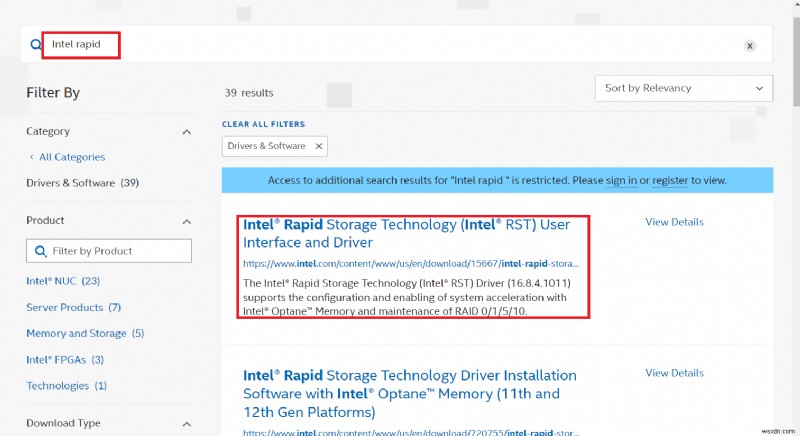
Task: Open Intel RST User Interface and Driver result
Action: [x=406, y=234]
